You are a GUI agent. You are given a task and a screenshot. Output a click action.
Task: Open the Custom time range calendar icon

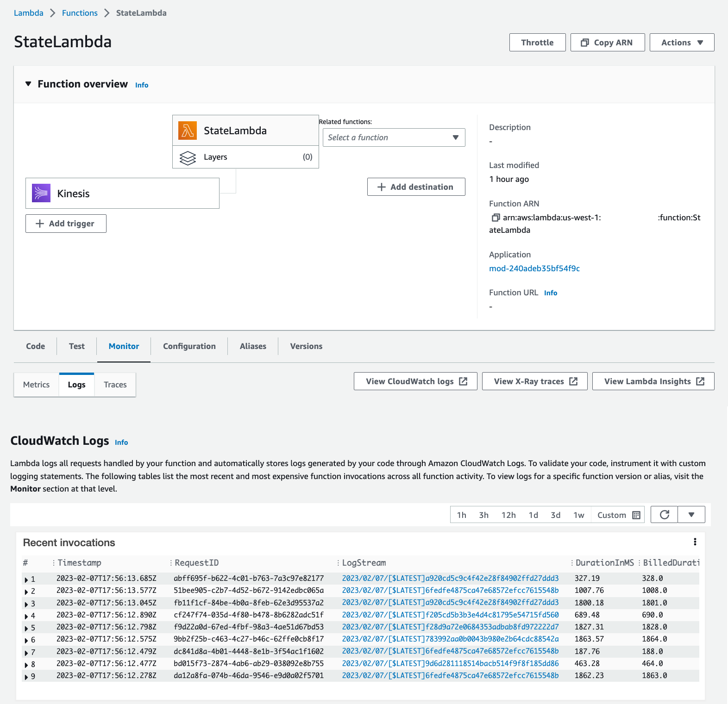tap(636, 515)
